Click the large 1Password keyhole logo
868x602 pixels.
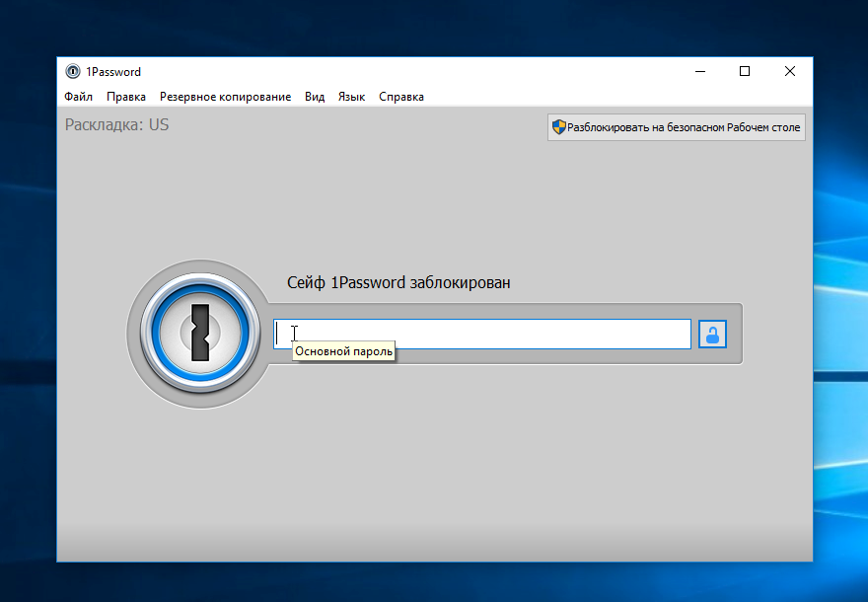(x=200, y=333)
